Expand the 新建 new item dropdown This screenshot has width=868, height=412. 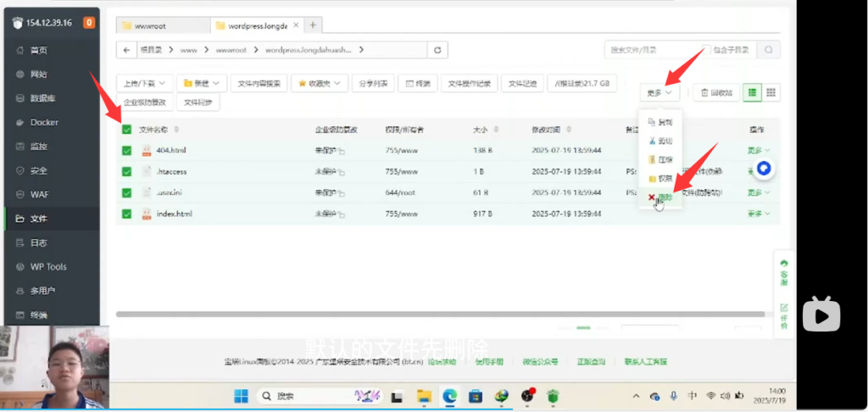coord(202,84)
